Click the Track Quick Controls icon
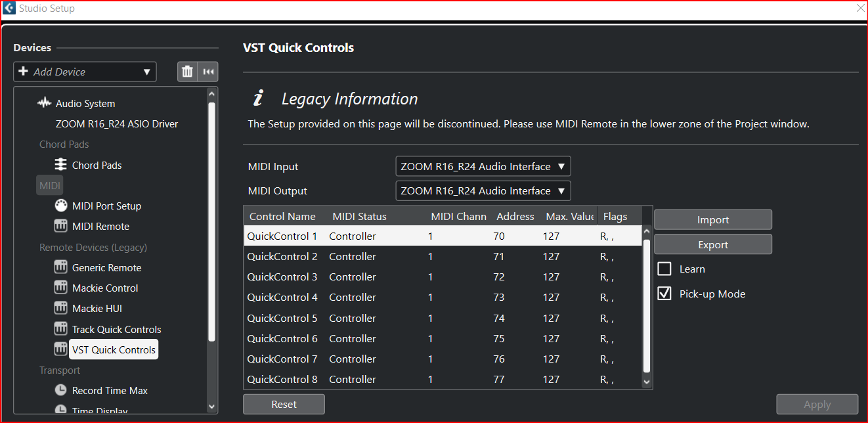Screen dimensions: 868x423 point(60,328)
